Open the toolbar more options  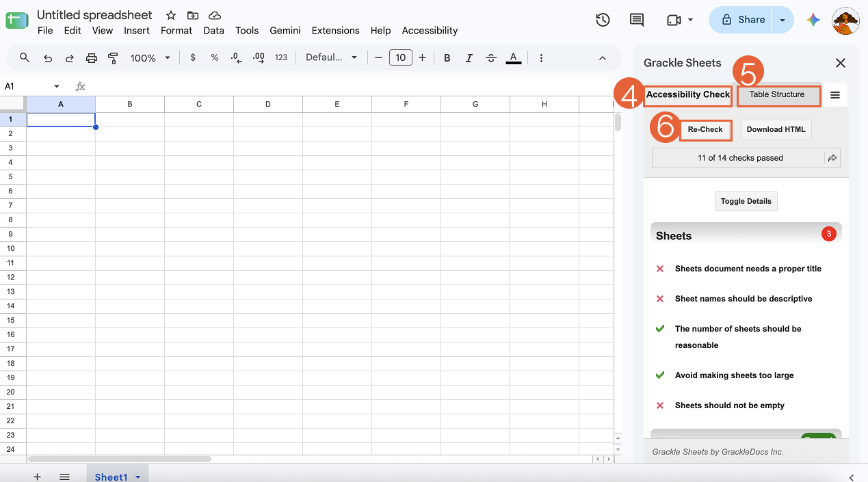[541, 58]
